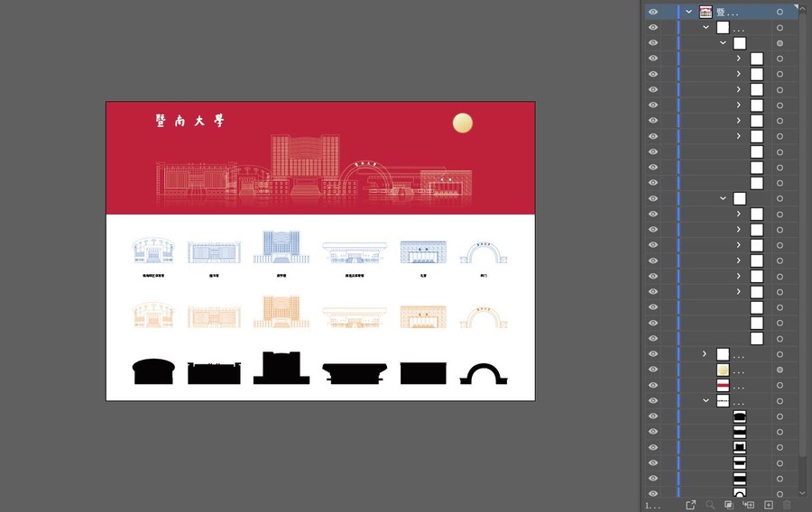Select the gold circle layer thumbnail
Screen dimensions: 812x512
click(723, 370)
